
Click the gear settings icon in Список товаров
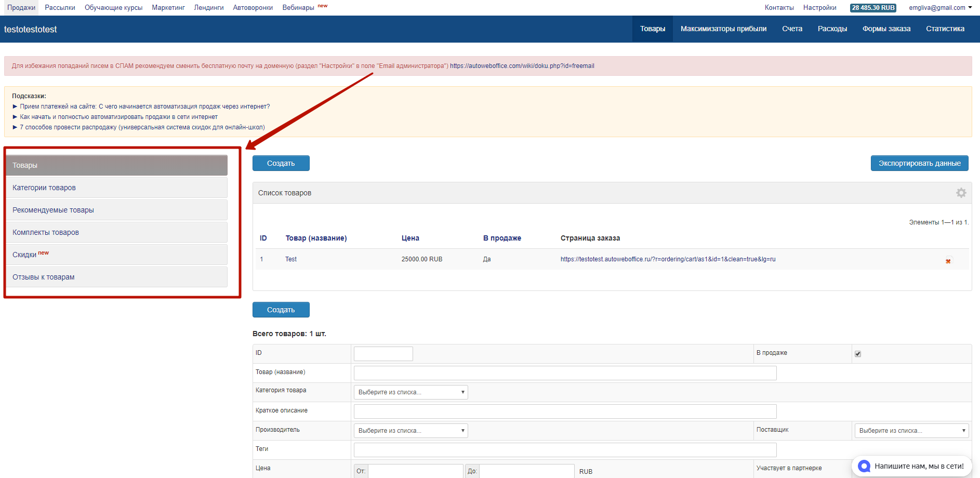click(x=961, y=193)
